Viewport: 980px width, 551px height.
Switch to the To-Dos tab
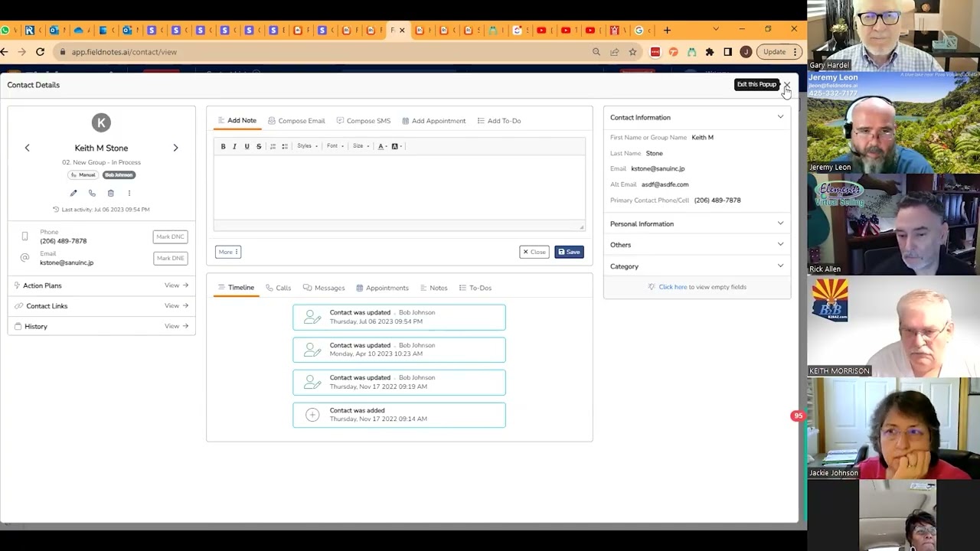pos(475,288)
